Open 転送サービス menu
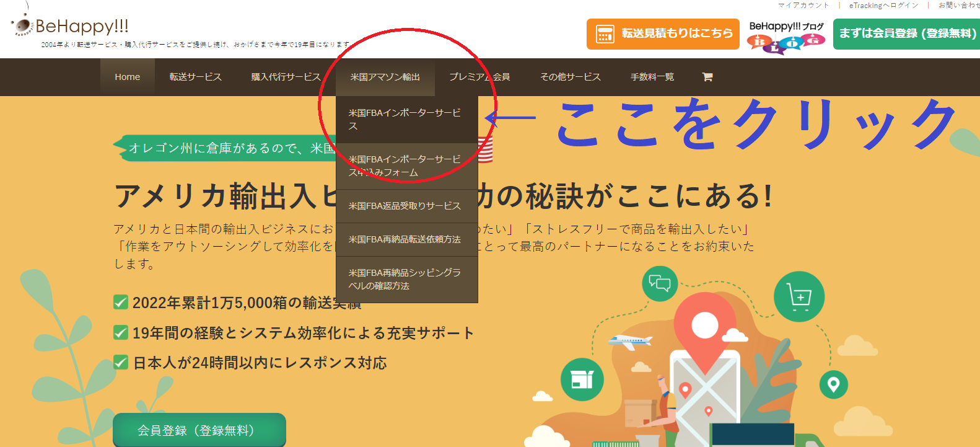 pos(196,77)
